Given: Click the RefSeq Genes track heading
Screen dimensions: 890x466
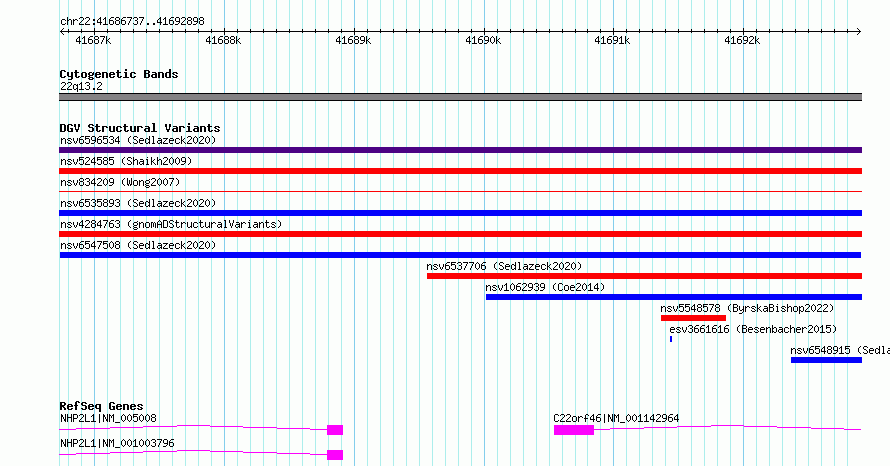Looking at the screenshot, I should [x=101, y=406].
